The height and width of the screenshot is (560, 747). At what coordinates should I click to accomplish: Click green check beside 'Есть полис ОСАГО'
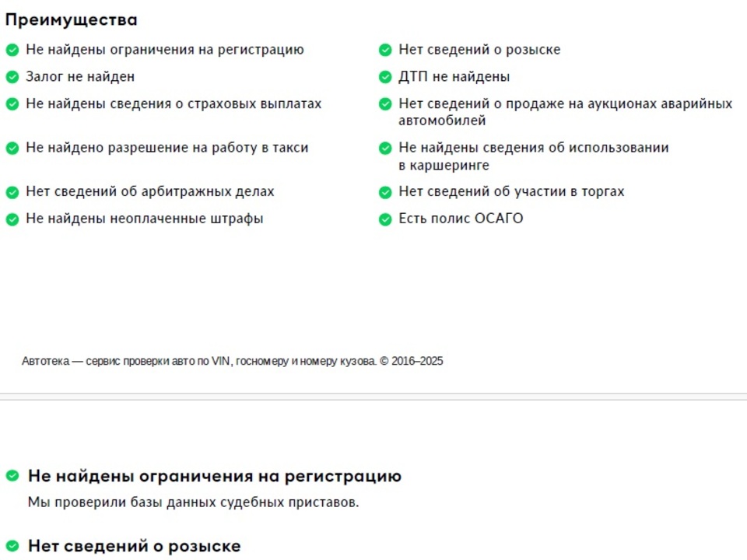(x=385, y=219)
